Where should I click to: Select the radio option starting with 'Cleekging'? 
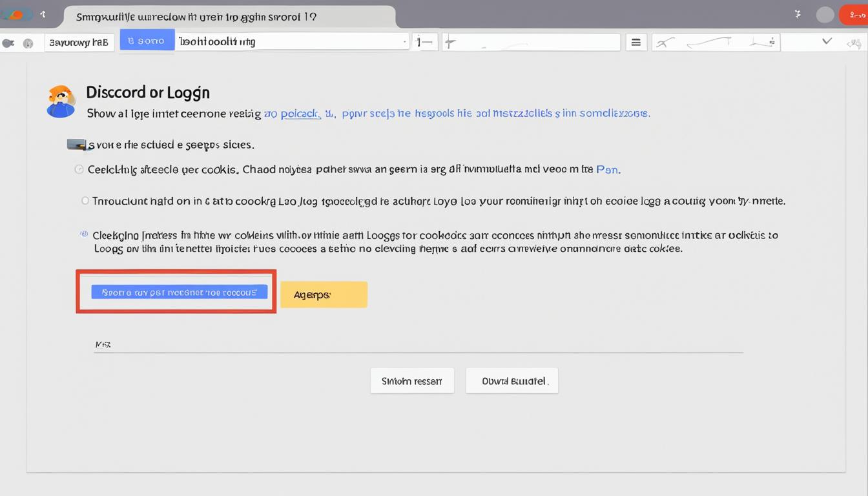coord(83,234)
